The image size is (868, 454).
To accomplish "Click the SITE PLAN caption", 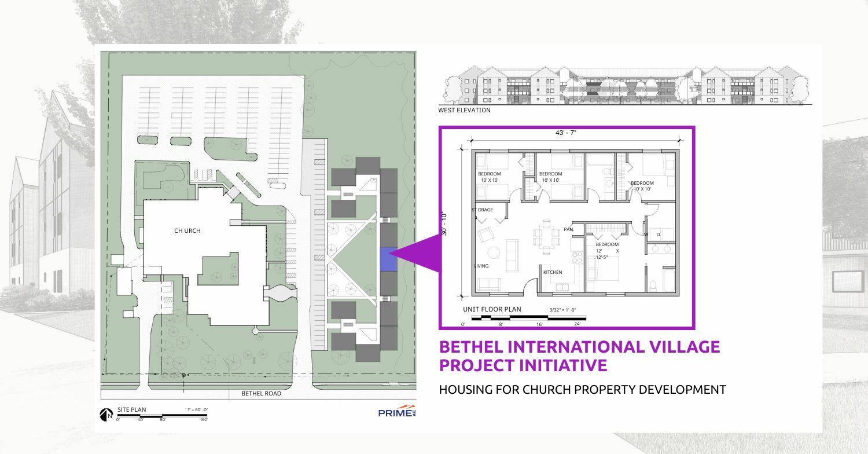I will tap(131, 410).
